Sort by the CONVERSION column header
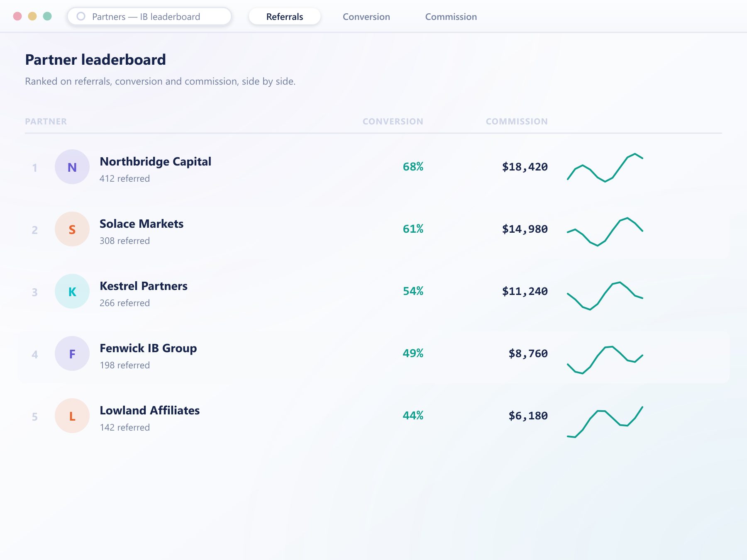 click(x=393, y=122)
